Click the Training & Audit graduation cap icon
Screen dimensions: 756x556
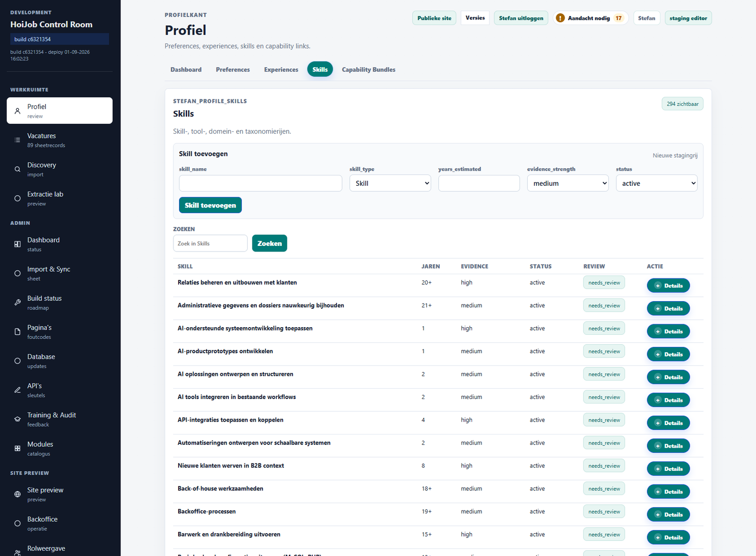point(17,419)
